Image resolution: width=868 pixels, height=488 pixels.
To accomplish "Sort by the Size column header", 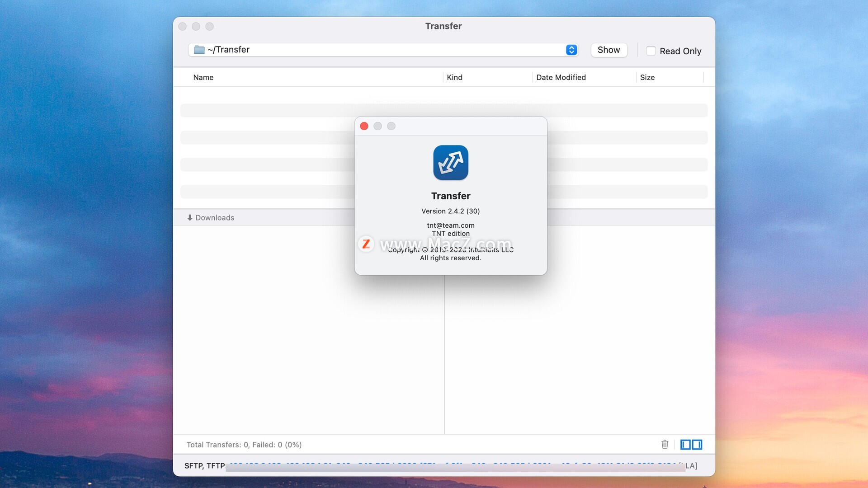I will coord(647,77).
